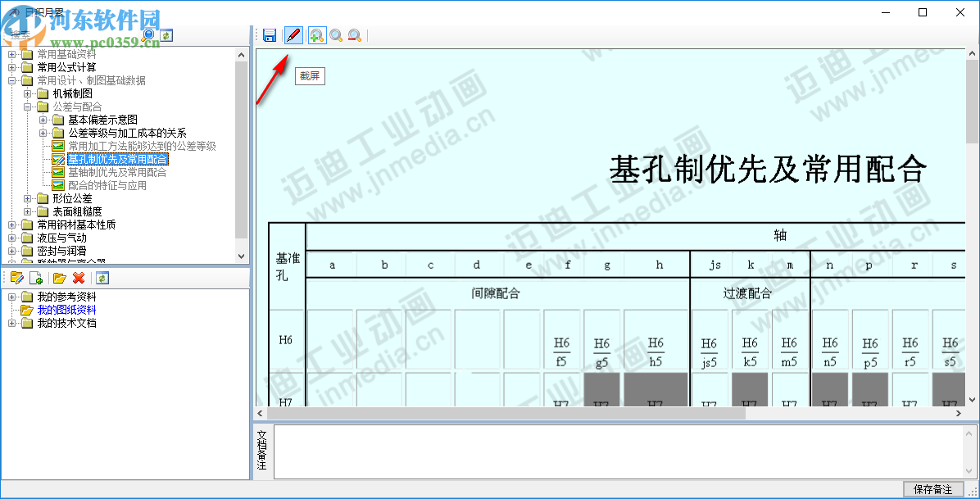980x499 pixels.
Task: Save the document using the floppy disk icon
Action: click(270, 35)
